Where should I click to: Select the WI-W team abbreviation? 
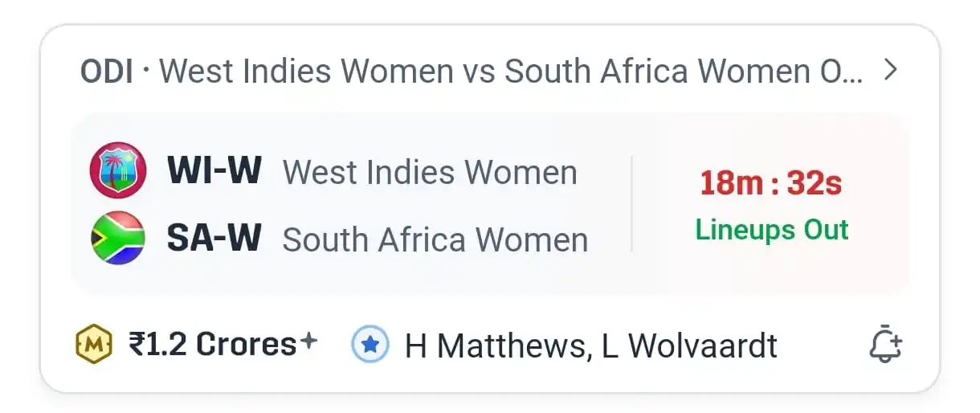[x=214, y=170]
